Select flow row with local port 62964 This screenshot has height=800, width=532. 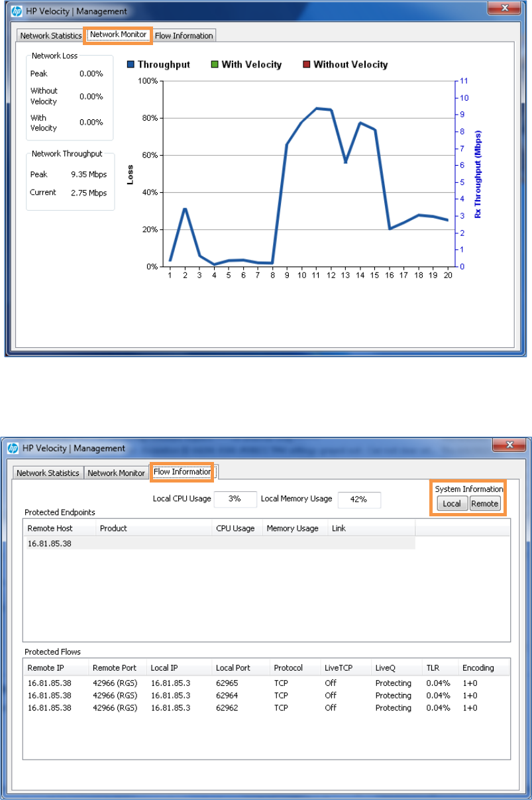[266, 696]
